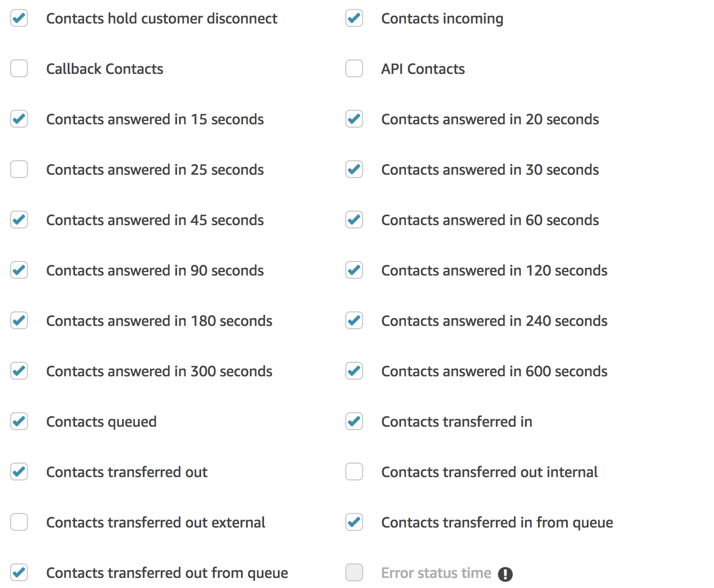Untick Contacts answered in 20 seconds

tap(354, 119)
